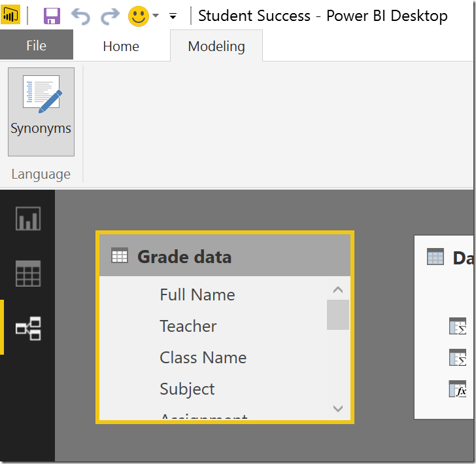Select the Full Name field
Viewport: 476px width, 464px height.
197,294
